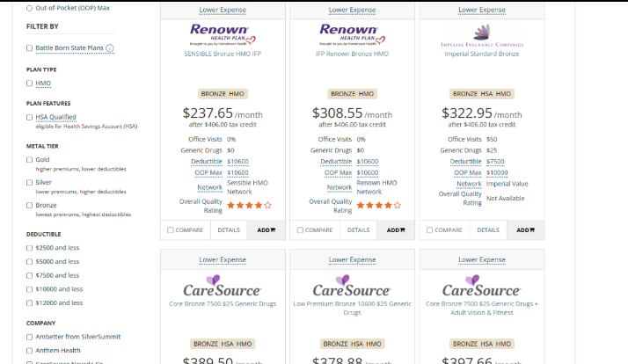Open the Battle Born State Plans info icon
Viewport: 628px width, 364px height.
110,48
